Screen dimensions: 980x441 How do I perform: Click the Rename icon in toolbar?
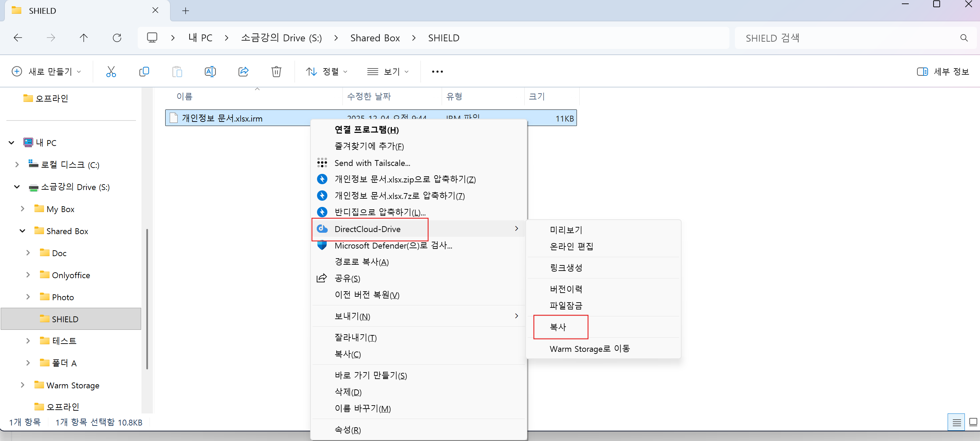tap(210, 72)
